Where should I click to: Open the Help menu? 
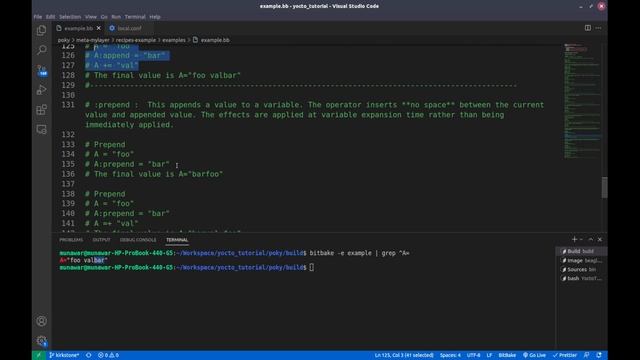tap(155, 17)
